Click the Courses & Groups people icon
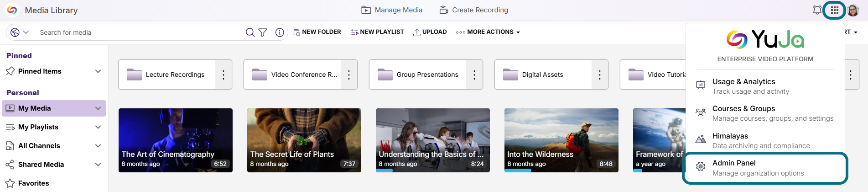Viewport: 868px width, 192px height. [701, 112]
